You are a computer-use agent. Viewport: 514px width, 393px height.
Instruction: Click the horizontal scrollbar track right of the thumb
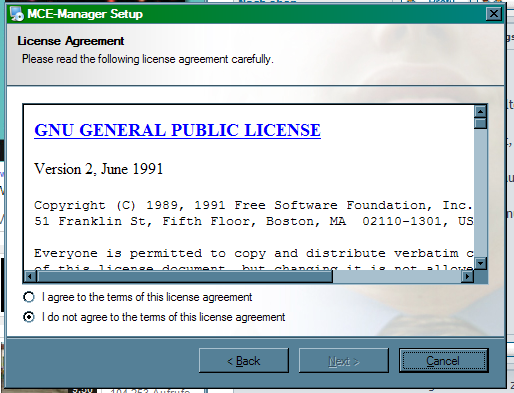point(397,276)
